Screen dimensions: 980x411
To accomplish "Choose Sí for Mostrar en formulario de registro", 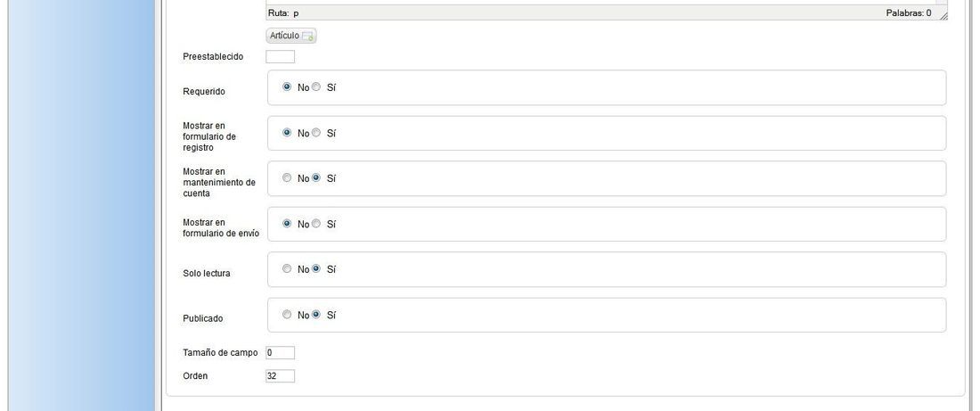I will (x=316, y=133).
